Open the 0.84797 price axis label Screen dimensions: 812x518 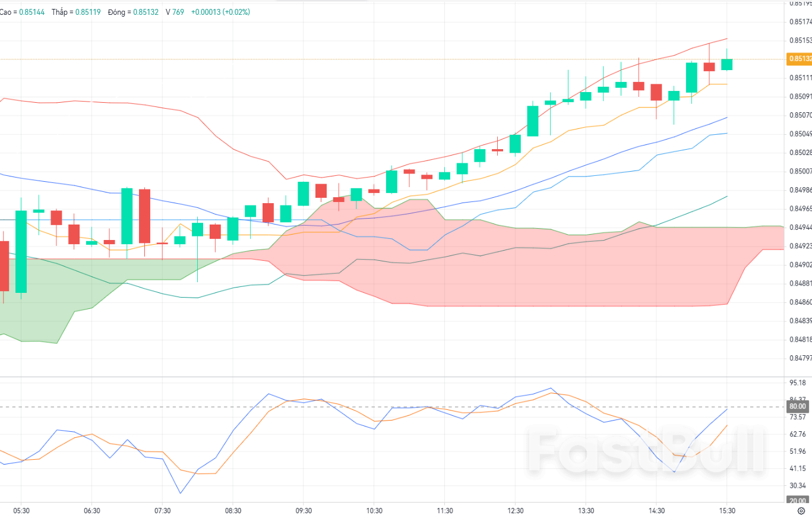pos(800,358)
